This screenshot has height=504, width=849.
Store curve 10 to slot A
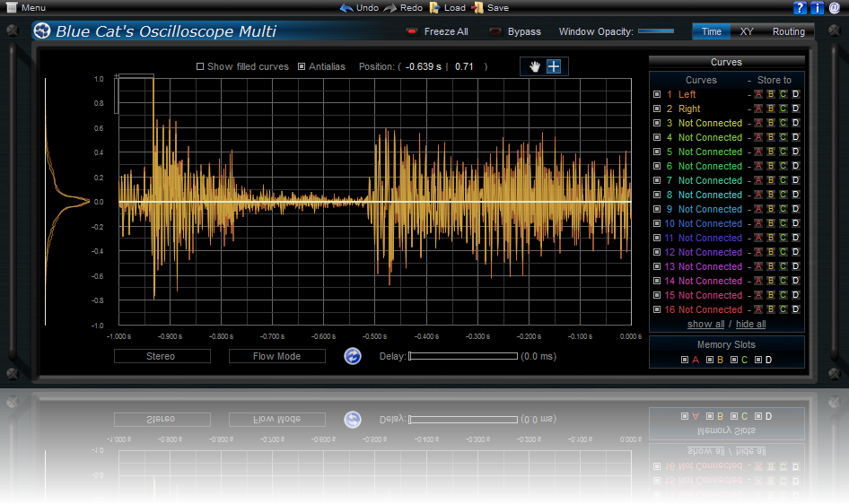coord(758,223)
